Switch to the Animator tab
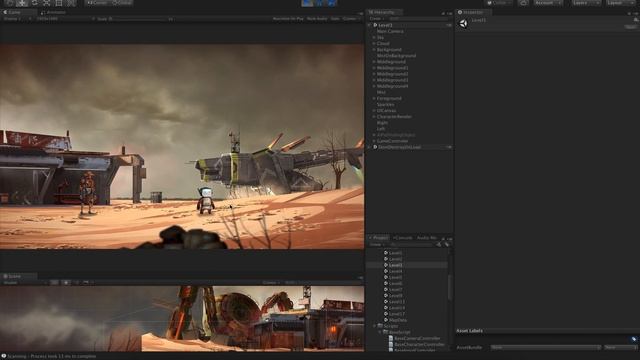Viewport: 640px width, 360px height. click(x=53, y=13)
